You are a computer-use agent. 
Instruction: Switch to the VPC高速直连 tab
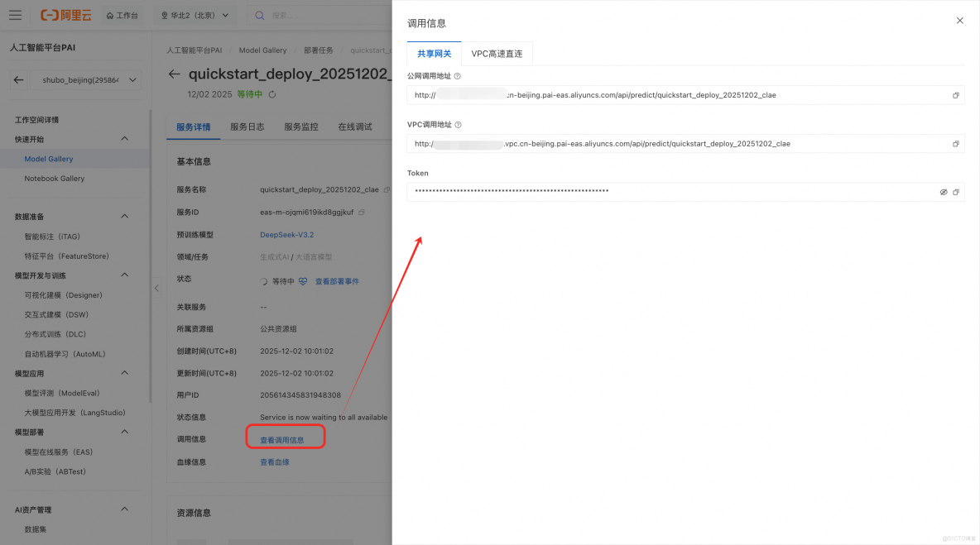[x=497, y=53]
